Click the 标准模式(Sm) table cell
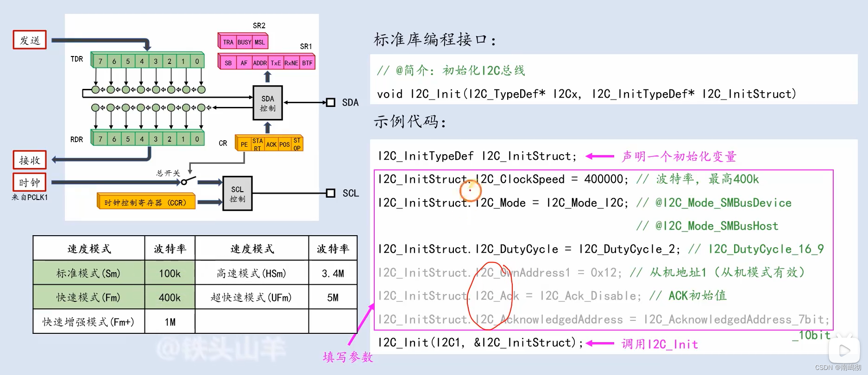Image resolution: width=868 pixels, height=375 pixels. click(88, 273)
